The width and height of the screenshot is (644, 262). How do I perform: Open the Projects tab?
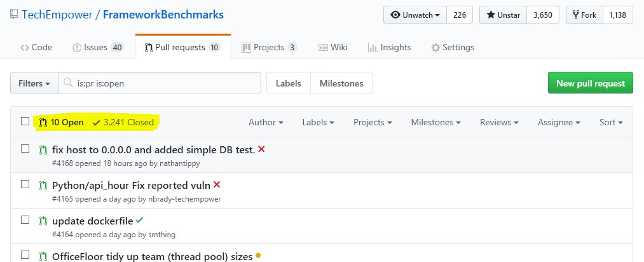(x=270, y=47)
